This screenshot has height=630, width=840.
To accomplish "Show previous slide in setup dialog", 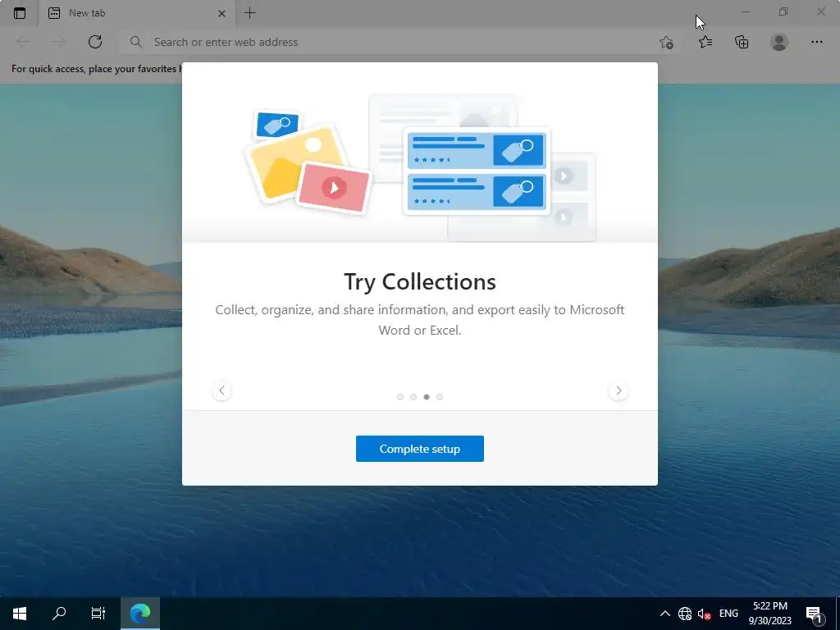I will click(x=221, y=390).
